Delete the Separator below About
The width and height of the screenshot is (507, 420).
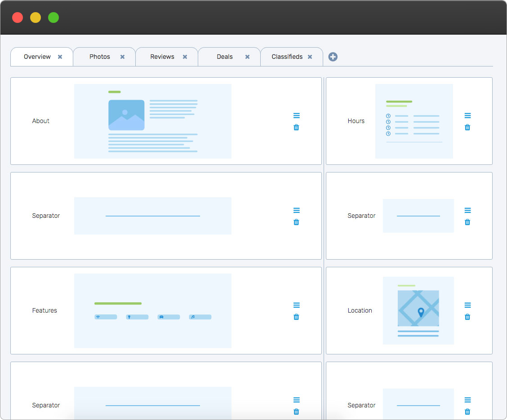[x=296, y=222]
